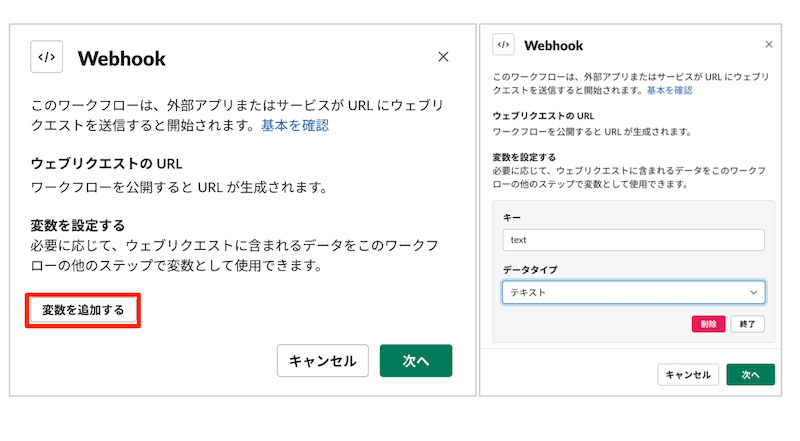
Task: Focus the キー input field containing text
Action: point(634,240)
